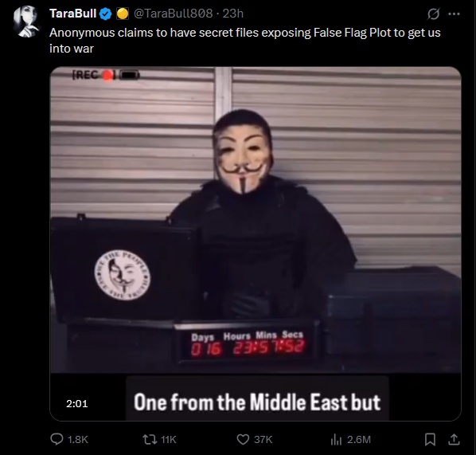This screenshot has width=476, height=455.
Task: Open the Grok explain-post icon
Action: tap(434, 14)
